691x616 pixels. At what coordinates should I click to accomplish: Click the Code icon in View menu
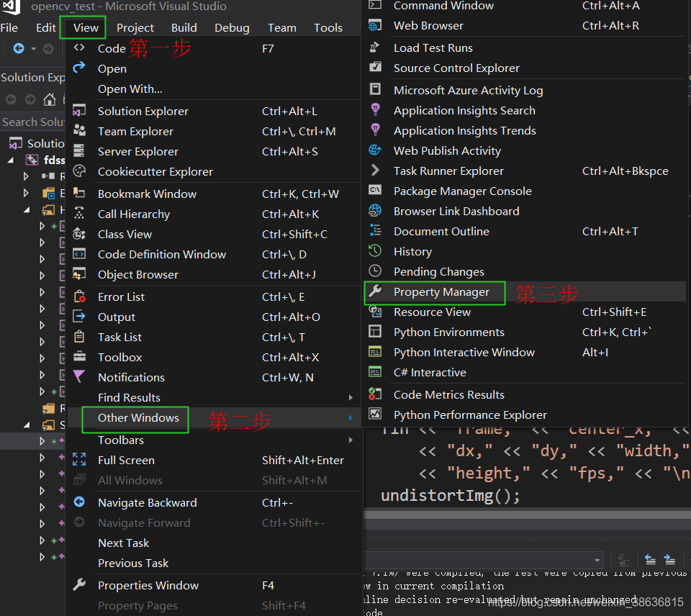tap(79, 47)
